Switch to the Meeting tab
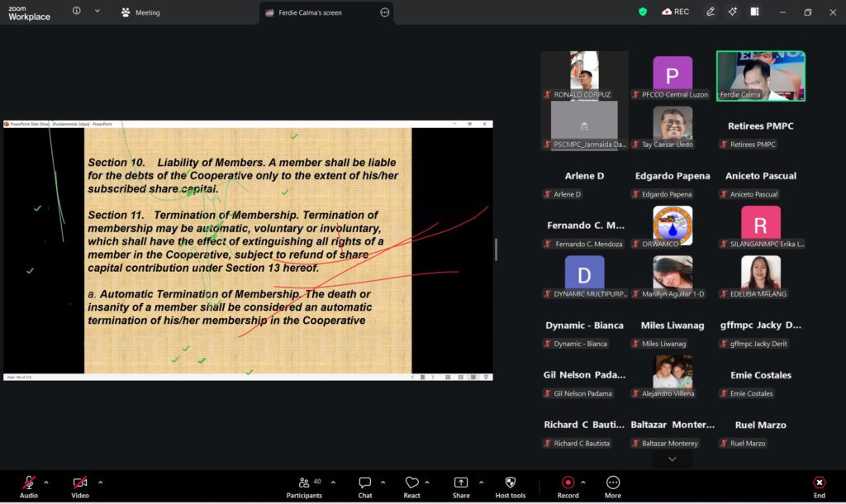Viewport: 846px width, 504px height. point(140,12)
